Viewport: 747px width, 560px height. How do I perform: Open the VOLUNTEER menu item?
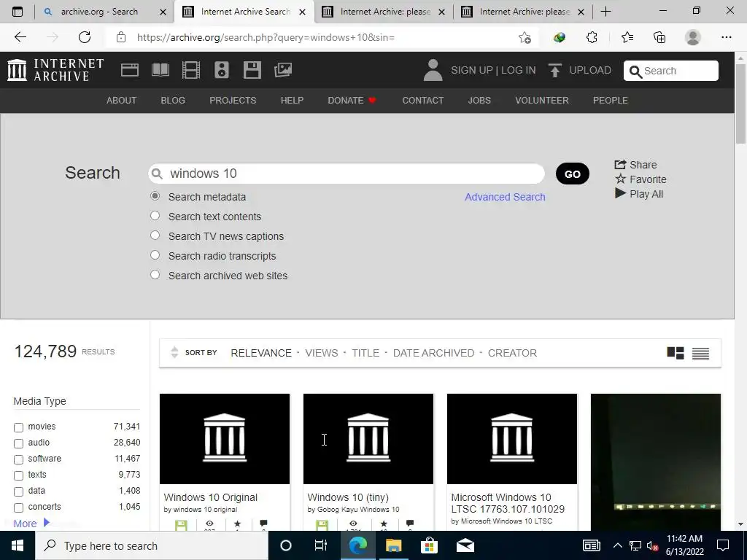[x=542, y=101]
